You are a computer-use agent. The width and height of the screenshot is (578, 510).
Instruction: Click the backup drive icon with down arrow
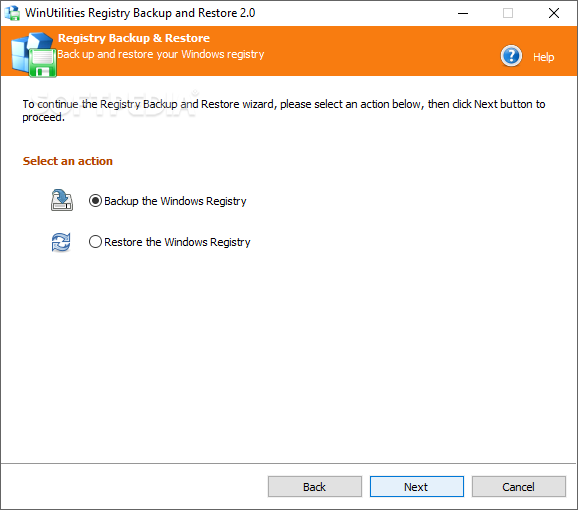click(x=62, y=200)
